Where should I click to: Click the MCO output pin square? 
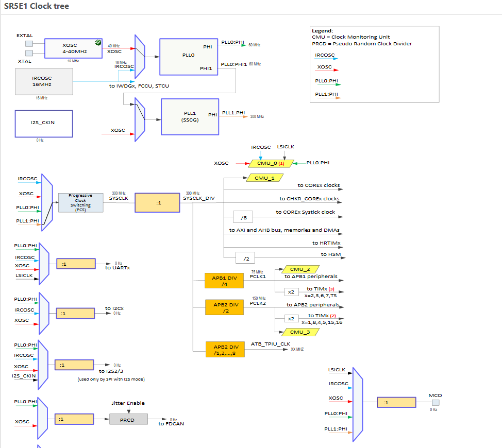coord(436,403)
